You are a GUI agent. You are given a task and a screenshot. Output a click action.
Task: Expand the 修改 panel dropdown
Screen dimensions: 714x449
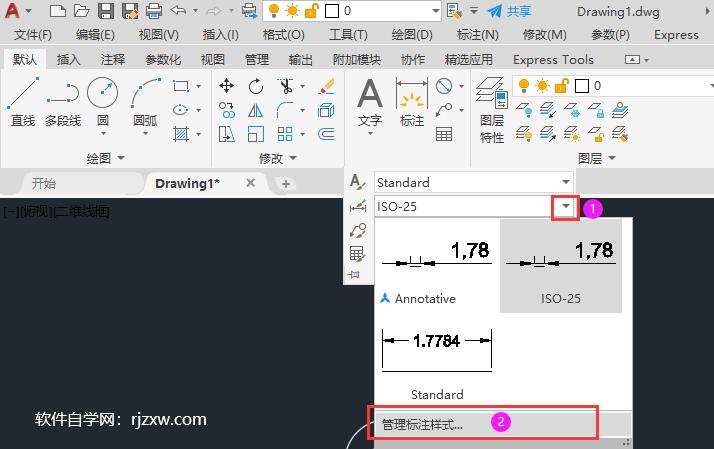click(x=278, y=158)
